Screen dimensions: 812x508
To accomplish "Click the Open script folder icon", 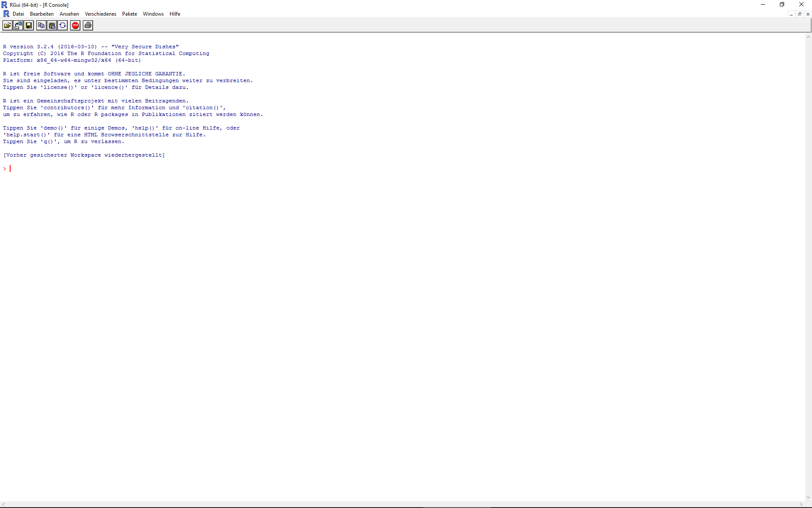I will [x=8, y=25].
